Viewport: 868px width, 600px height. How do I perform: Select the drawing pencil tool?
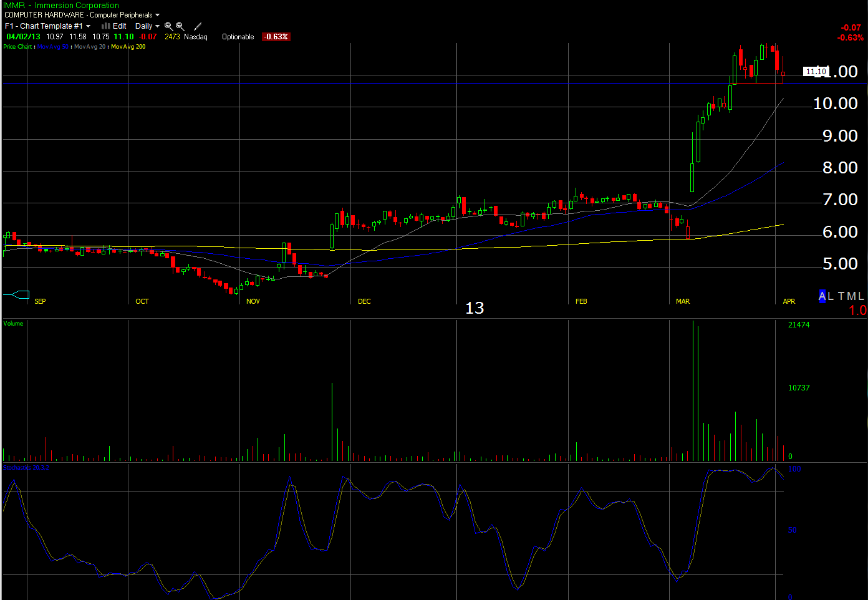pyautogui.click(x=198, y=26)
